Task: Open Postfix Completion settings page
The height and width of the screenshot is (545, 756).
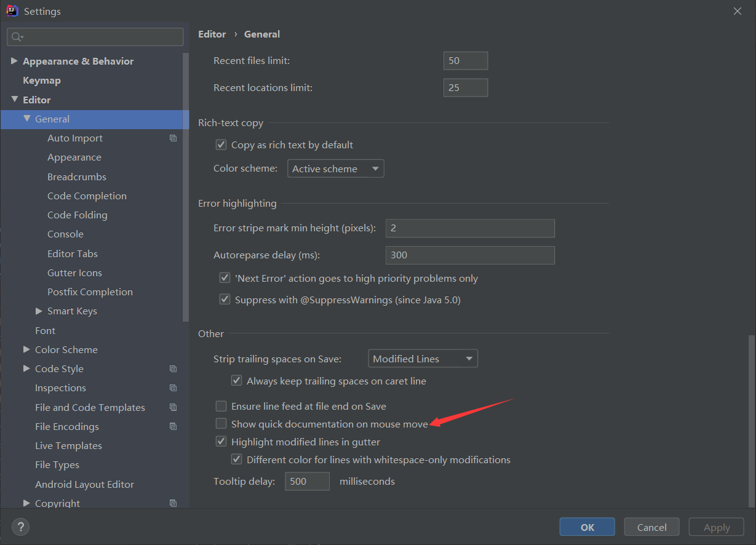Action: 90,292
